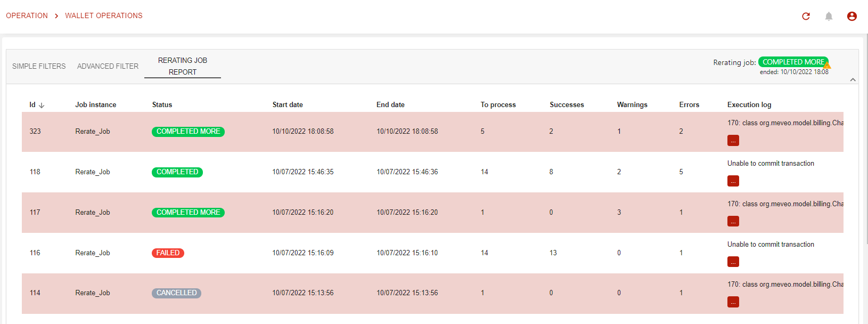The width and height of the screenshot is (868, 324).
Task: Expand execution log for job 118
Action: pos(733,181)
